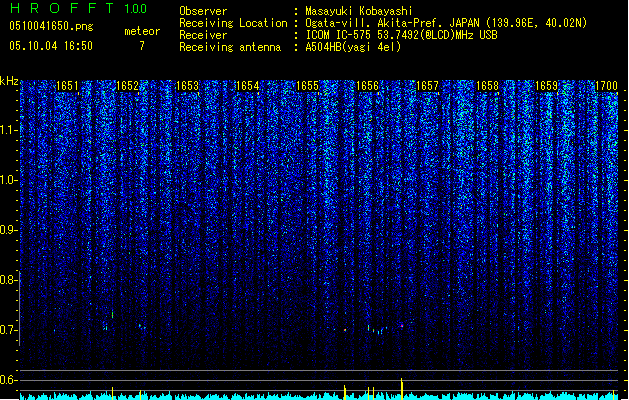
Task: Click the kHz axis unit label
Action: coord(9,81)
